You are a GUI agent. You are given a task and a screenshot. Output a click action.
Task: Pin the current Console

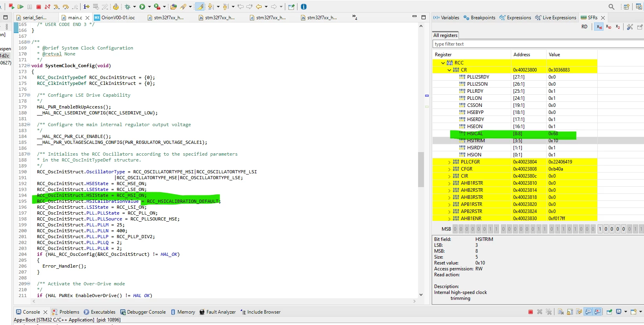(609, 312)
